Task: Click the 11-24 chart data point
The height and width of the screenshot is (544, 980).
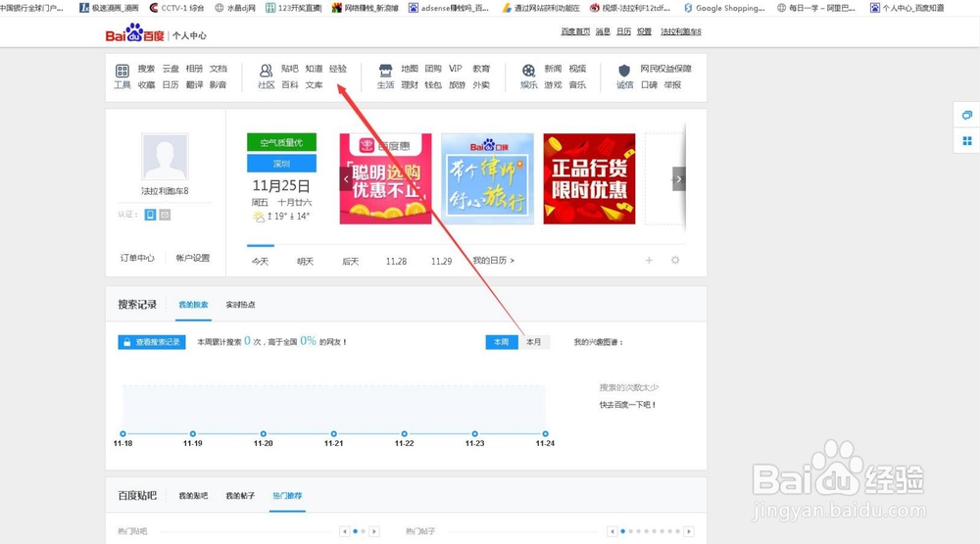Action: 545,433
